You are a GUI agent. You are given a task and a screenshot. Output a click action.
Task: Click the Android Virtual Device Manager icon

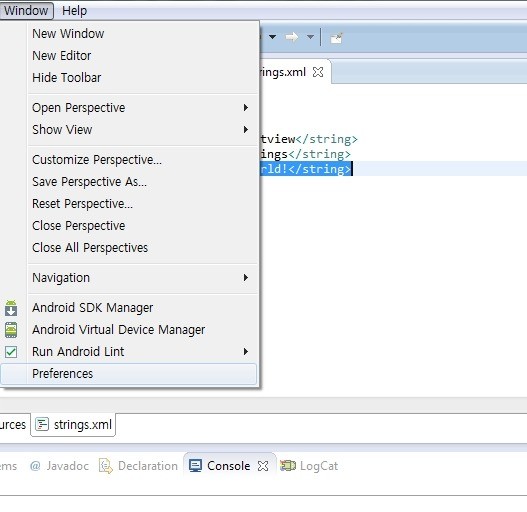tap(11, 330)
